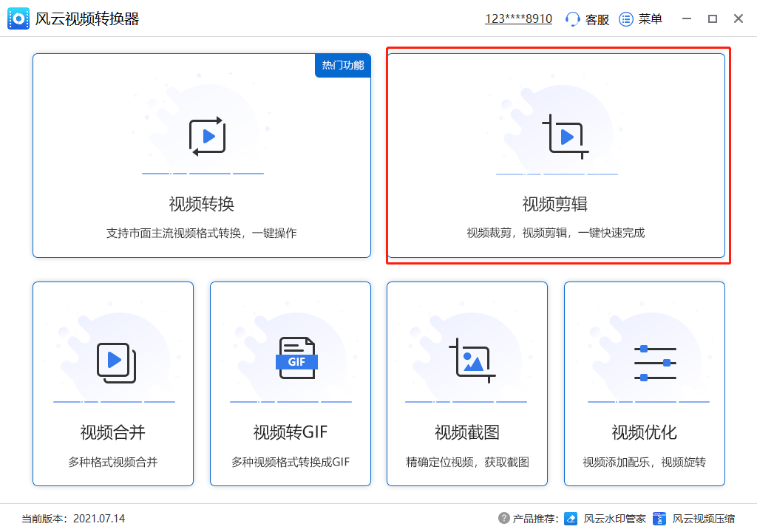Open the 客服 support label
The width and height of the screenshot is (757, 532).
[597, 19]
